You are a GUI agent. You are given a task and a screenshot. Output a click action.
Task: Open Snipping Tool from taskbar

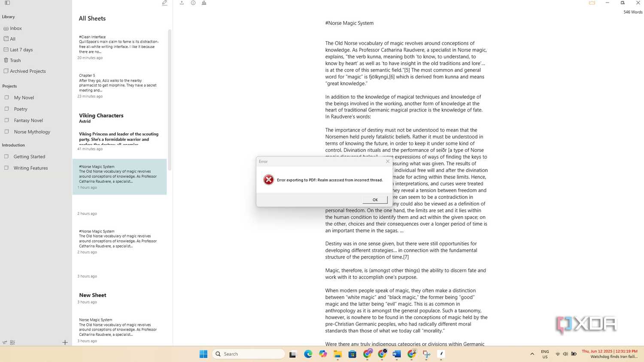[x=426, y=354]
